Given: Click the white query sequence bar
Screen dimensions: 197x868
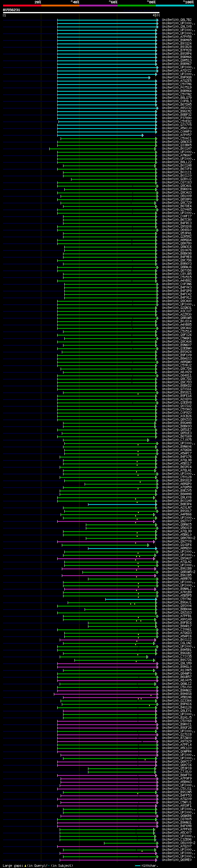Looking at the screenshot, I should 81,13.
